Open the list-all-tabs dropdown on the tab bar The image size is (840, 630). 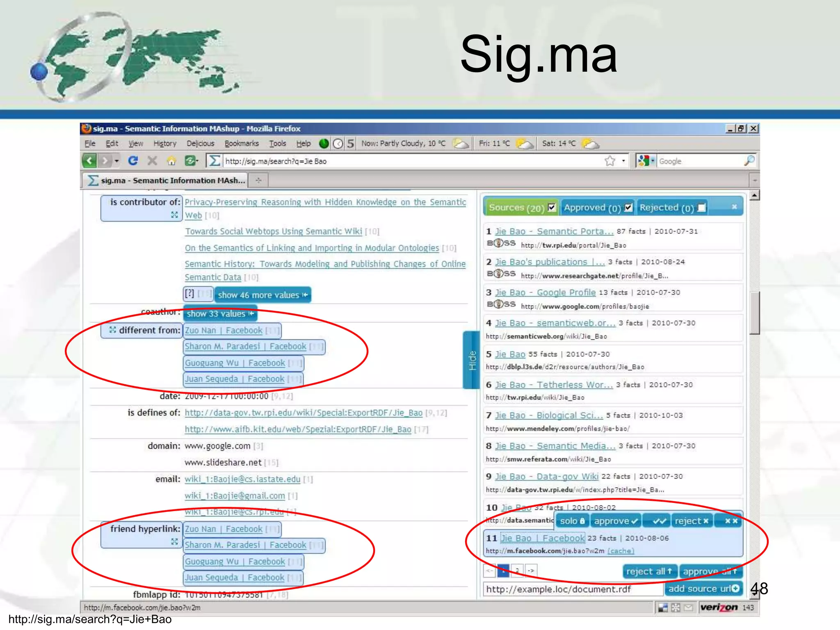pyautogui.click(x=754, y=180)
